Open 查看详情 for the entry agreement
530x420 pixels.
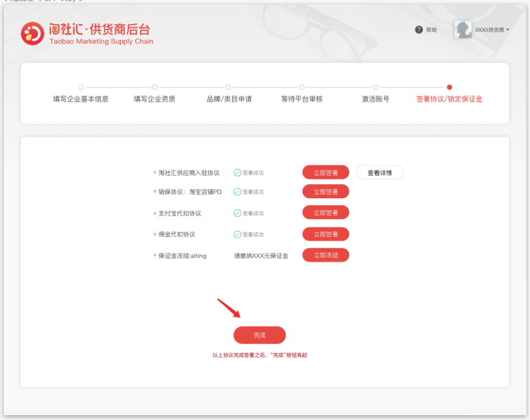[x=381, y=172]
